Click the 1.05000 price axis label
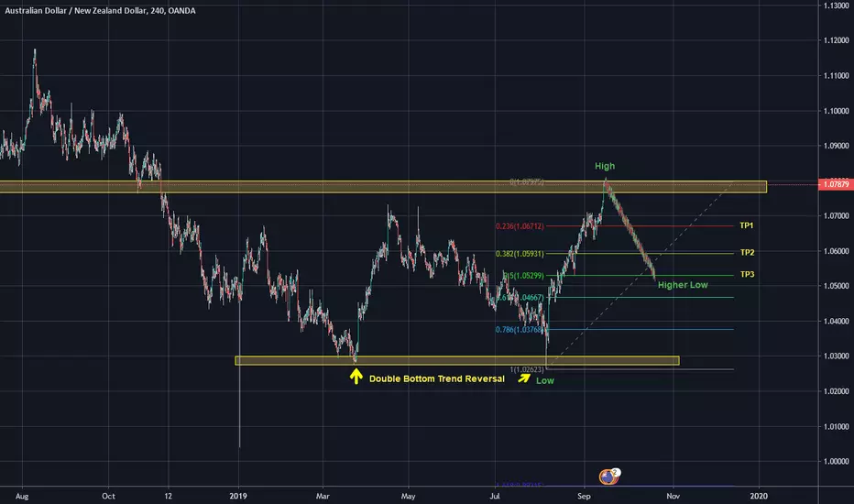 [x=836, y=286]
